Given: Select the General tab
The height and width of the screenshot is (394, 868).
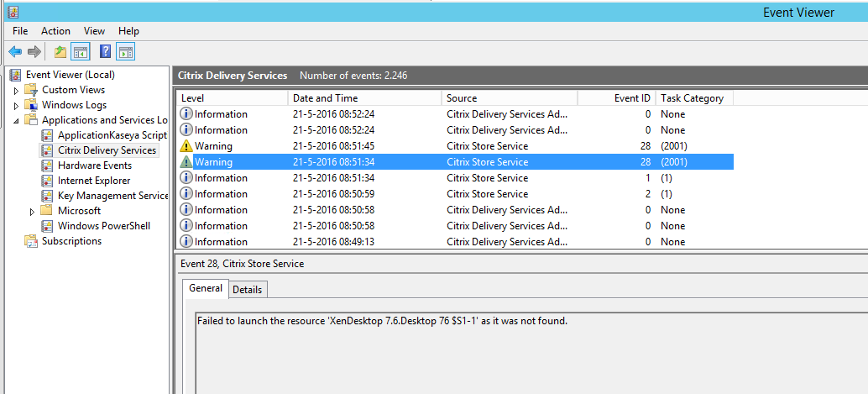Looking at the screenshot, I should [206, 288].
